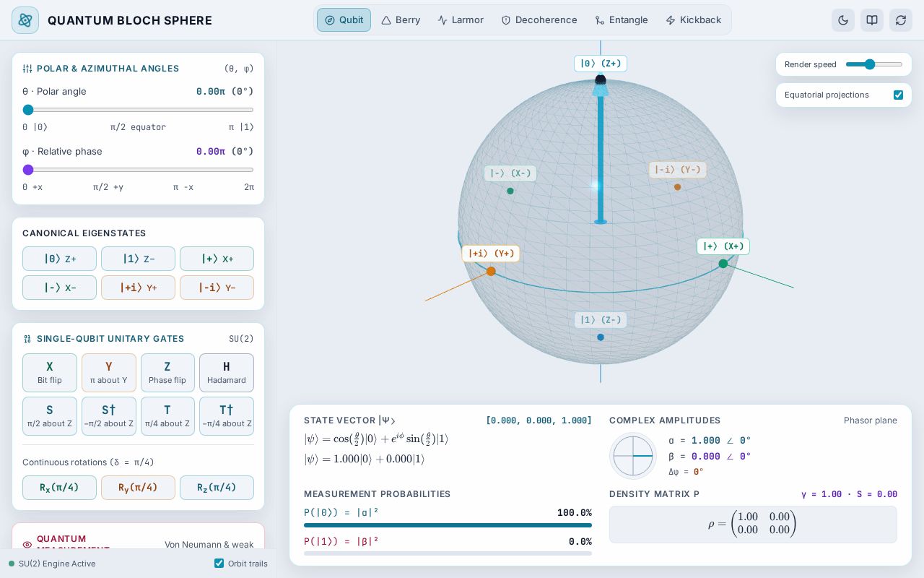Open the Larmor tab
Image resolution: width=924 pixels, height=578 pixels.
[x=461, y=20]
